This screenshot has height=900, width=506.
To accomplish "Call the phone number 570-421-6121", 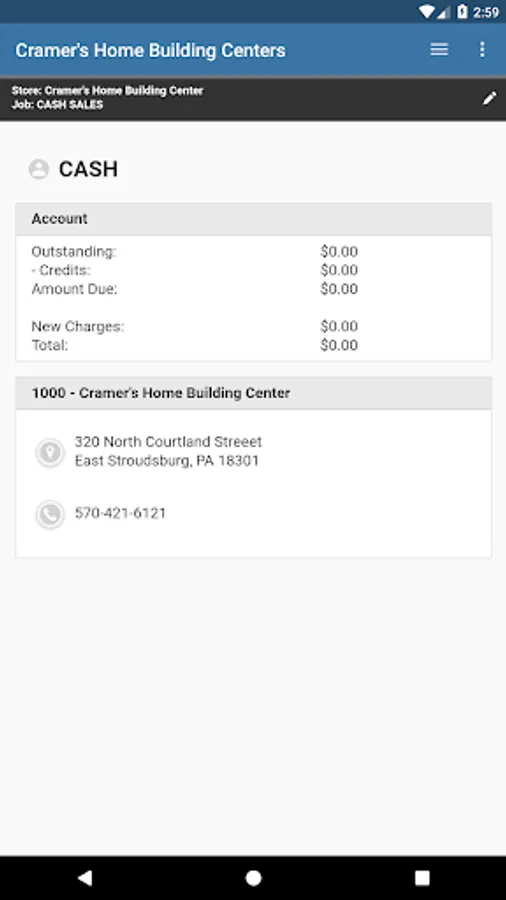I will (120, 513).
